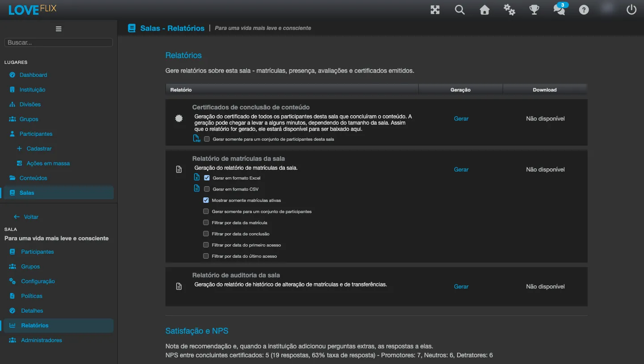Click the document icon of Relatório de matrículas row

[179, 170]
